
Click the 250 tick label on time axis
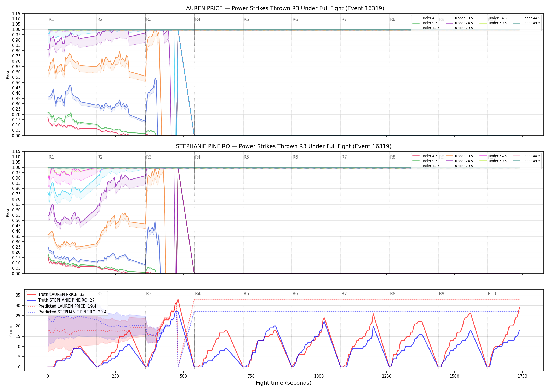(x=115, y=376)
